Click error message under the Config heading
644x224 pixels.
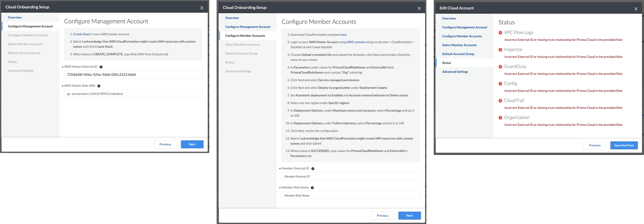563,91
